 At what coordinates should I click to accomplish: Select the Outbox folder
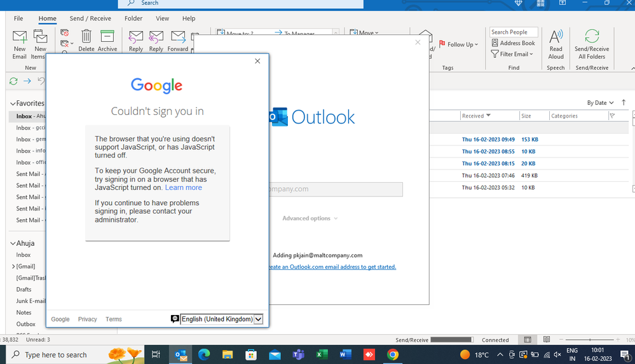point(25,325)
